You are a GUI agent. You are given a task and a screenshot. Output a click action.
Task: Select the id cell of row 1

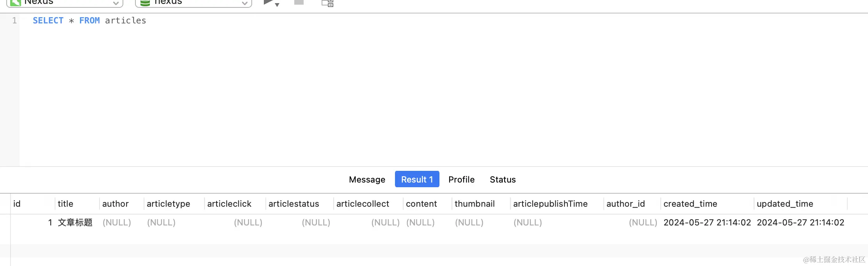click(x=50, y=222)
